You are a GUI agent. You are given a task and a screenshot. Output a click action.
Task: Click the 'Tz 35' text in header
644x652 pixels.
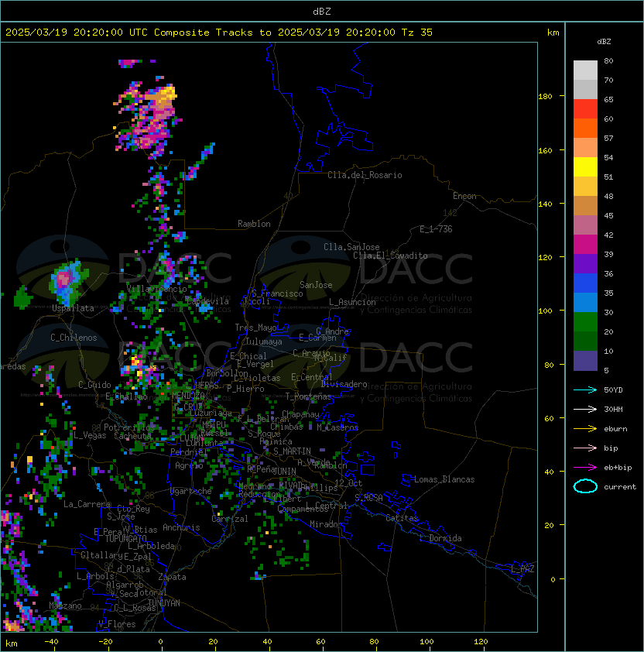tap(417, 33)
